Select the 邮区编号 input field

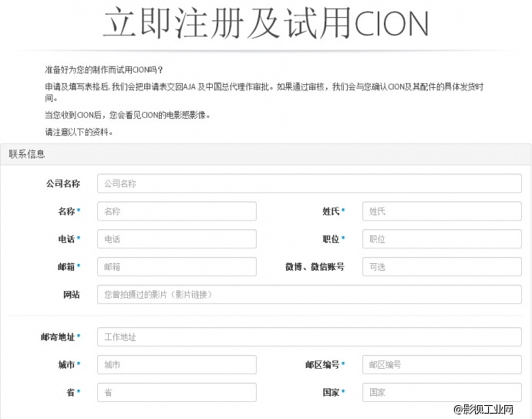coord(442,365)
